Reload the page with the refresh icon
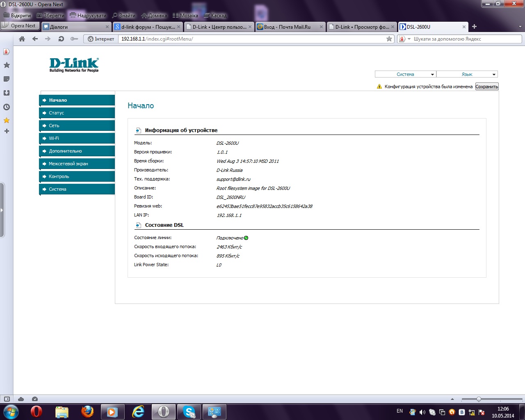This screenshot has width=525, height=420. tap(61, 39)
